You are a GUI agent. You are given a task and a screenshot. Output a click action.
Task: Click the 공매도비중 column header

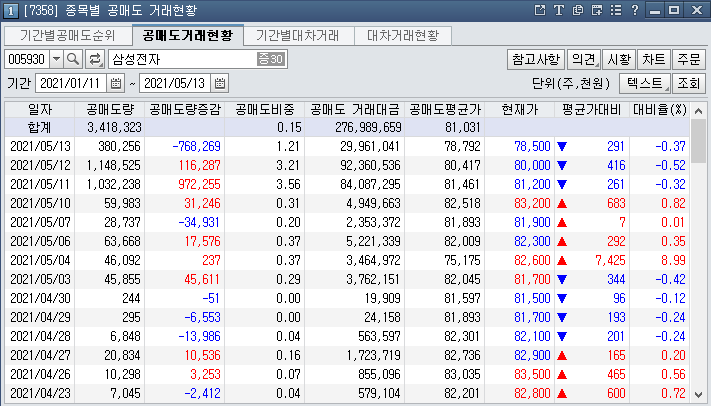tap(264, 109)
